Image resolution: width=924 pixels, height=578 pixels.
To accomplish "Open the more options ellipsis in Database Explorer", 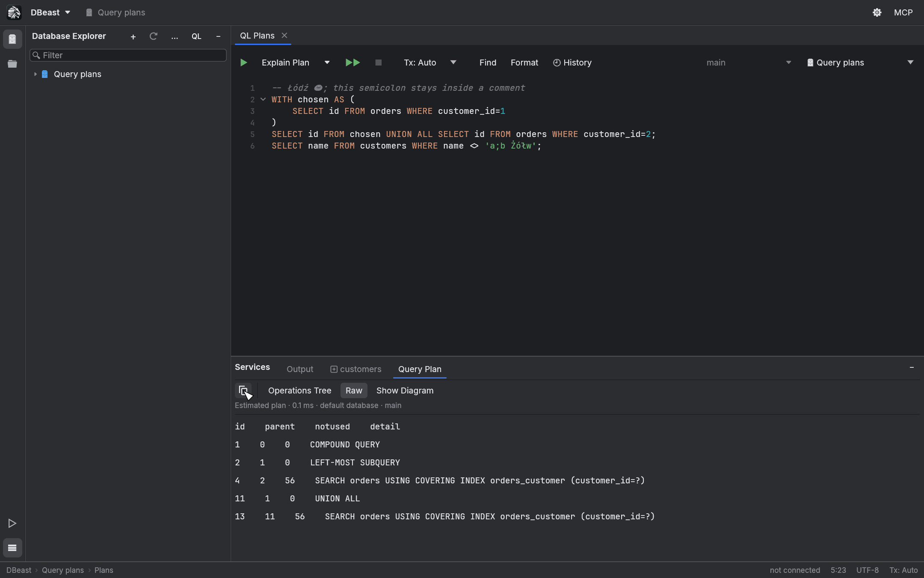I will 175,36.
